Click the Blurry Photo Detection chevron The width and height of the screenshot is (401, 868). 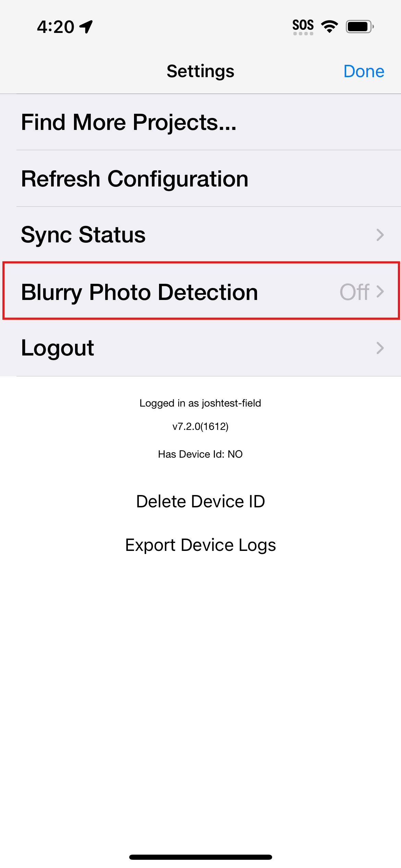tap(380, 292)
